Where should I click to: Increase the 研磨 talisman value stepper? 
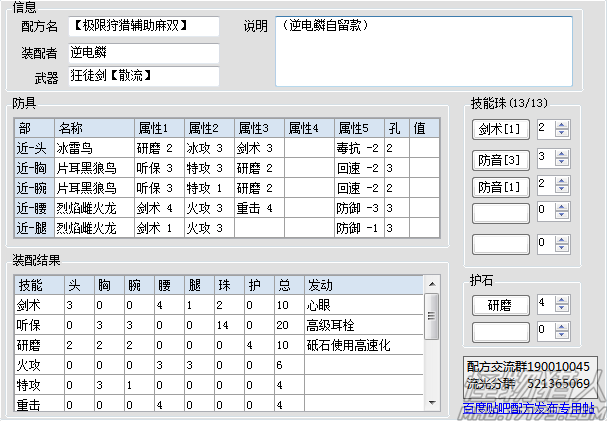[x=561, y=298]
